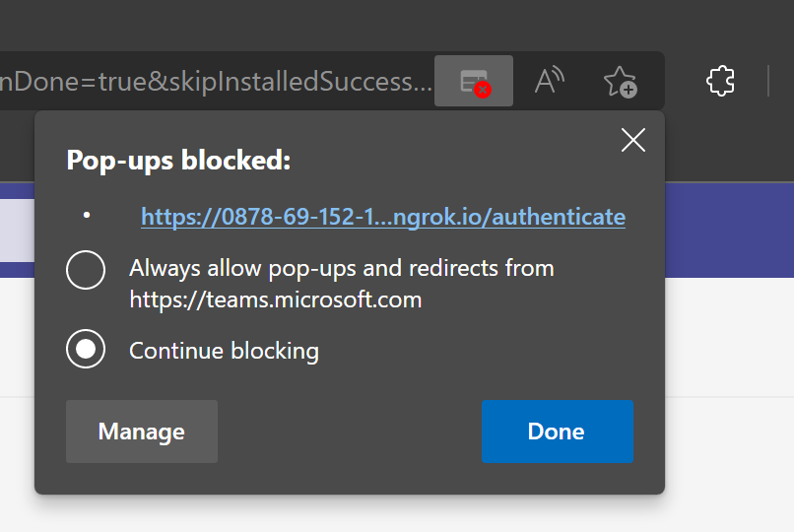
Task: Click the https://teams.microsoft.com text in dialog
Action: pos(276,299)
